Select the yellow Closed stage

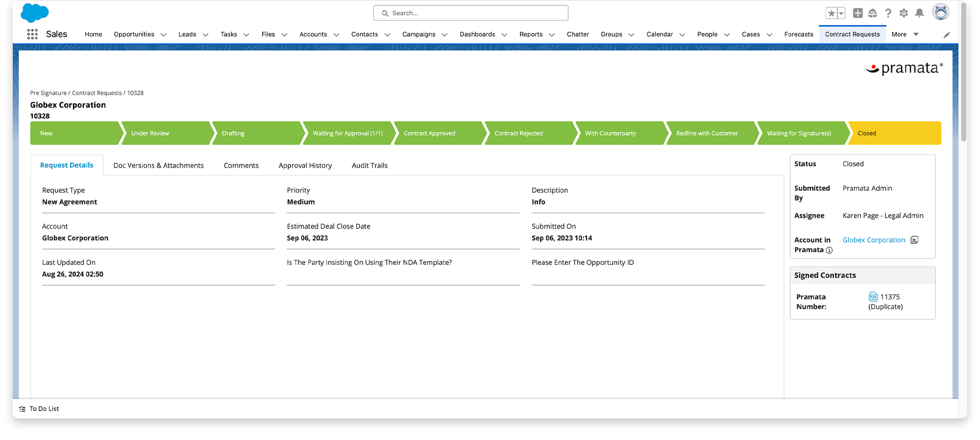895,133
